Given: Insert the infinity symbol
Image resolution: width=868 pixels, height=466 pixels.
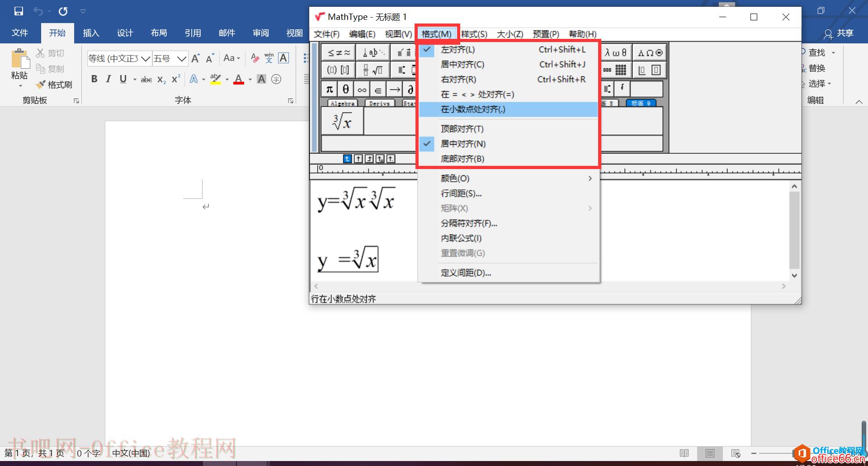Looking at the screenshot, I should click(x=362, y=89).
